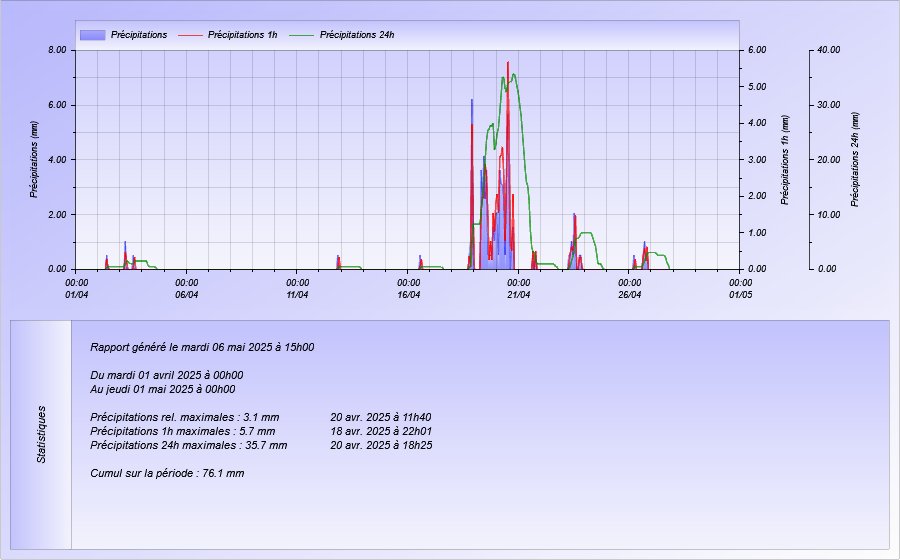Click the 00:00 26/04 x-axis label
This screenshot has height=560, width=900.
(x=630, y=289)
